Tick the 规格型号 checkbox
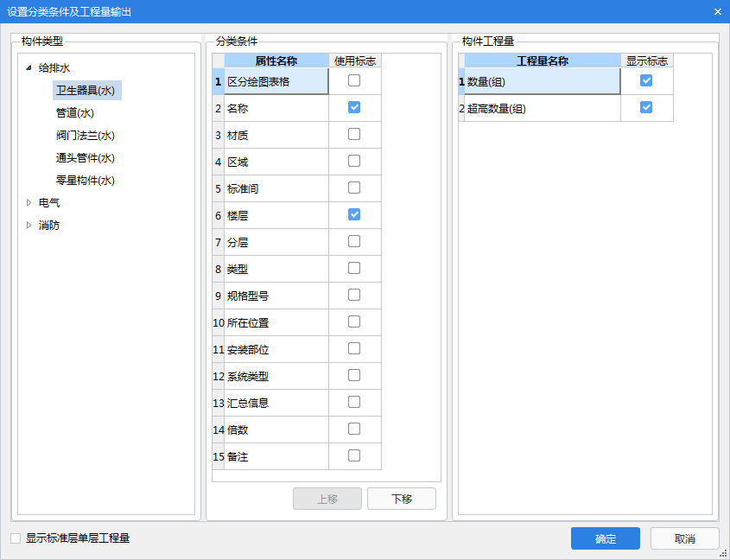 (x=354, y=295)
